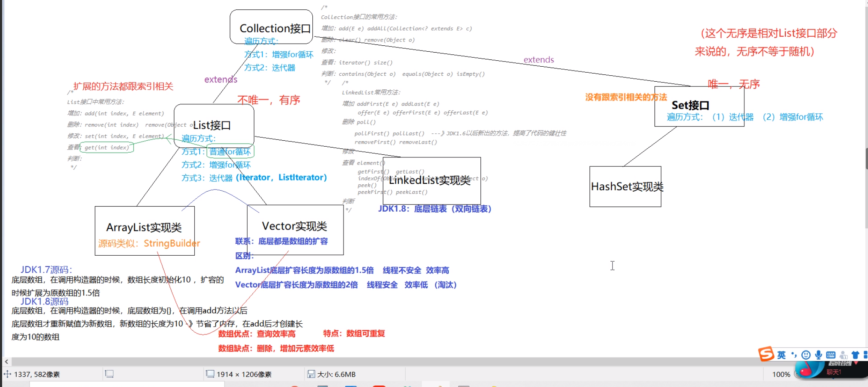Open the emoji smiley panel in Sogou bar
This screenshot has width=868, height=387.
806,355
